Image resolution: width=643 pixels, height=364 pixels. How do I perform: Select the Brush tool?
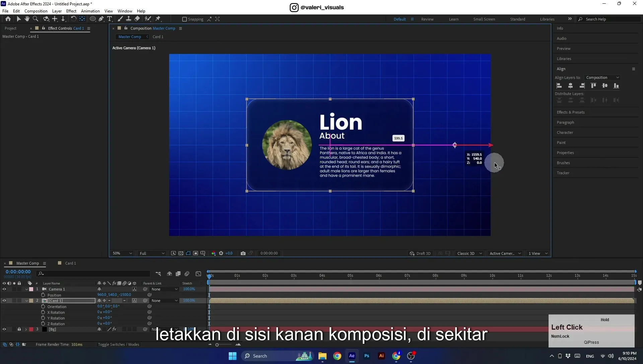coord(120,19)
